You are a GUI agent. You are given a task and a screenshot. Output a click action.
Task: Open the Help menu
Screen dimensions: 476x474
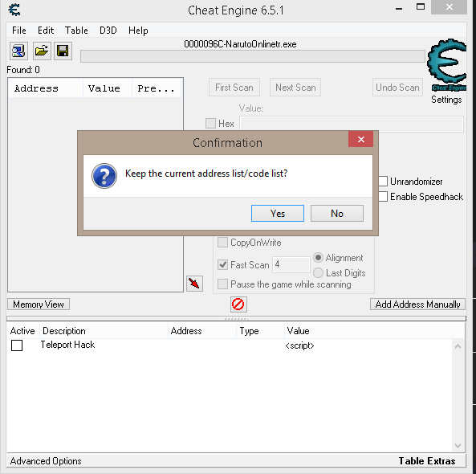[x=138, y=31]
